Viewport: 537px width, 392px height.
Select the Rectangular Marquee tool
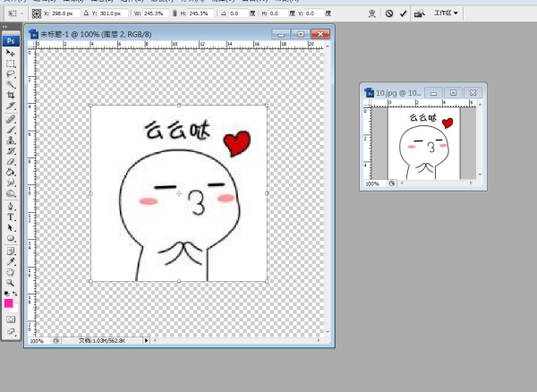11,64
